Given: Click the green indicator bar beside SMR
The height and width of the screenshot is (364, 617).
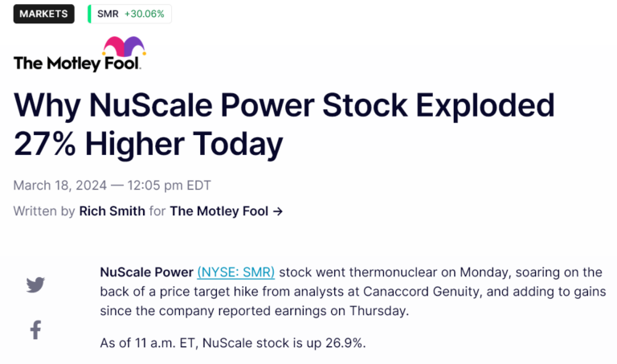Looking at the screenshot, I should point(89,14).
